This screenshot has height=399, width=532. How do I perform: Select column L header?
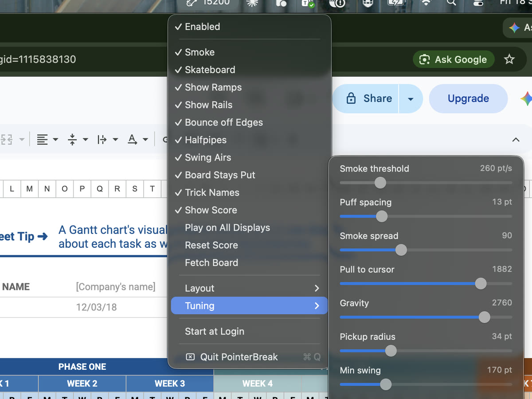point(12,189)
